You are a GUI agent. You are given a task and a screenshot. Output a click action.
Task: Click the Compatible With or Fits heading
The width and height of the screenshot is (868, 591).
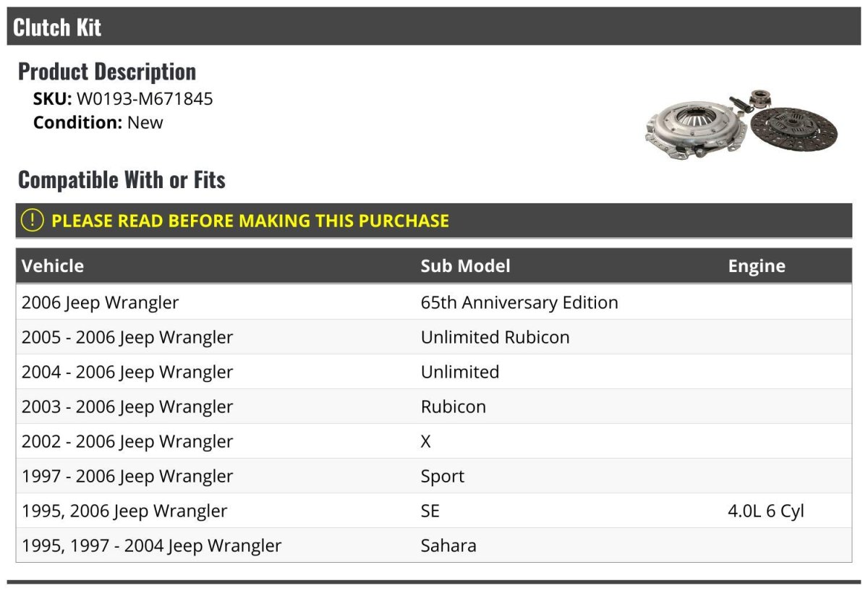pos(122,179)
